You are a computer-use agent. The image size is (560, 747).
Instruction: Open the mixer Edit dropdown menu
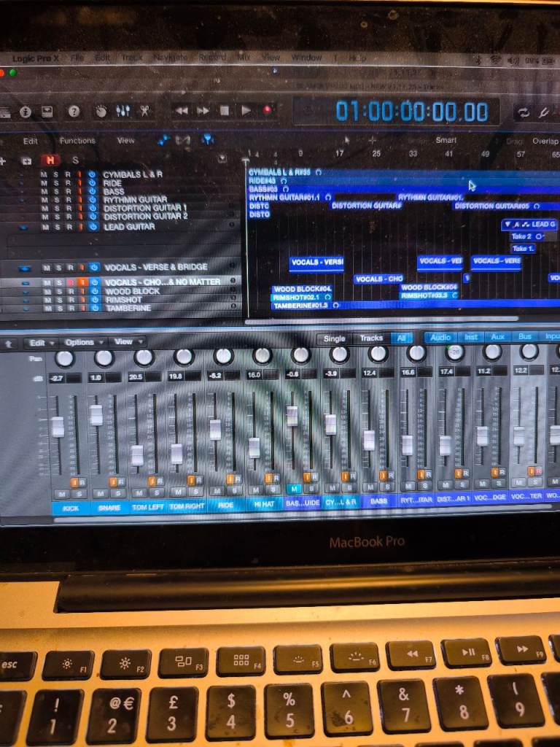(41, 342)
